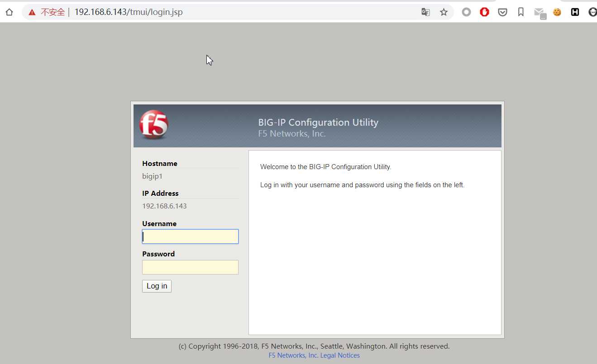This screenshot has height=364, width=597.
Task: Bookmark this page with the star icon
Action: 444,12
